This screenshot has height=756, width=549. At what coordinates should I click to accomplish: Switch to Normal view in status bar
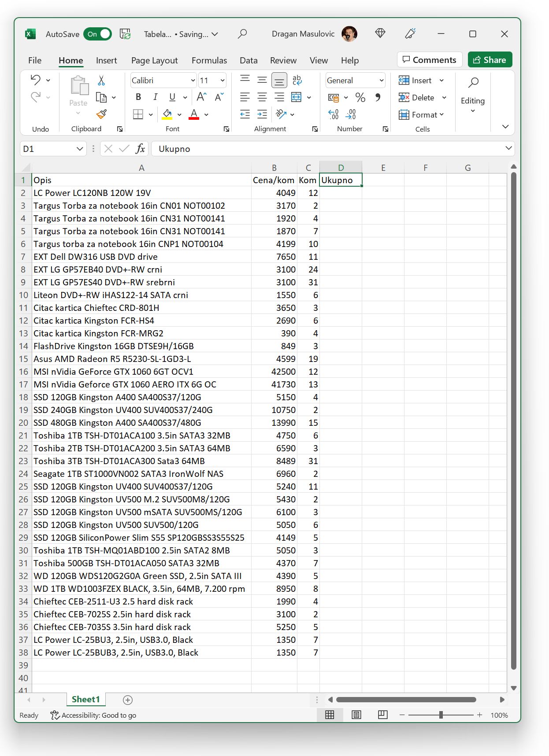[330, 715]
